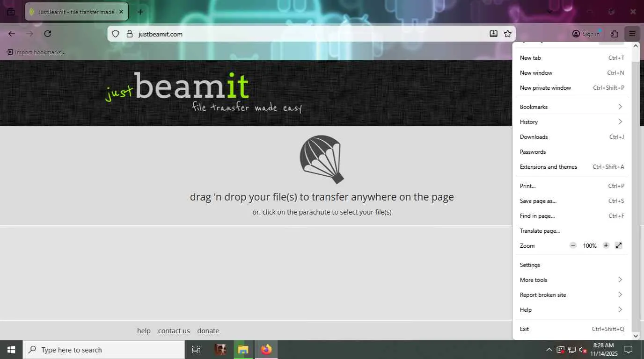Image resolution: width=644 pixels, height=359 pixels.
Task: Open Passwords from the menu
Action: pyautogui.click(x=572, y=152)
